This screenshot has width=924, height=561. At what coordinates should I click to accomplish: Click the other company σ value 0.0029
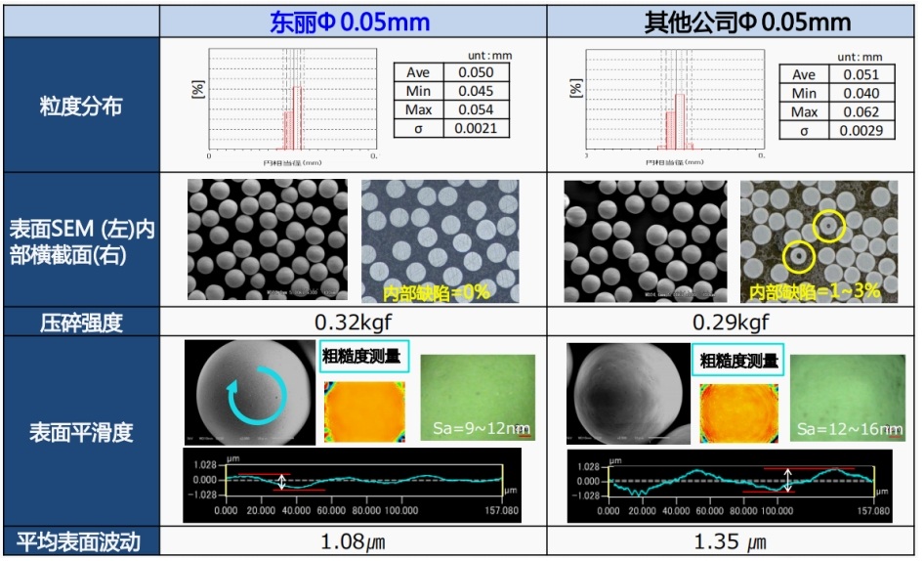click(861, 130)
